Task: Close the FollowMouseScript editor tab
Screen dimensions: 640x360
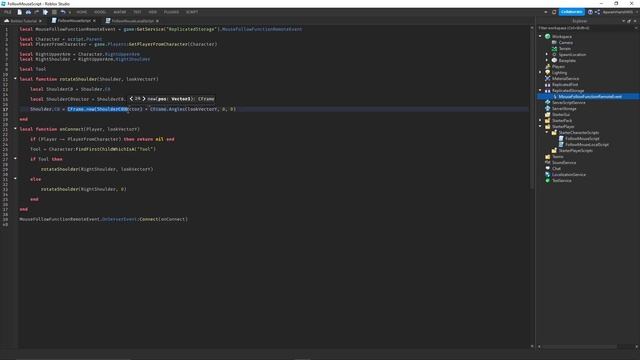Action: coord(94,21)
